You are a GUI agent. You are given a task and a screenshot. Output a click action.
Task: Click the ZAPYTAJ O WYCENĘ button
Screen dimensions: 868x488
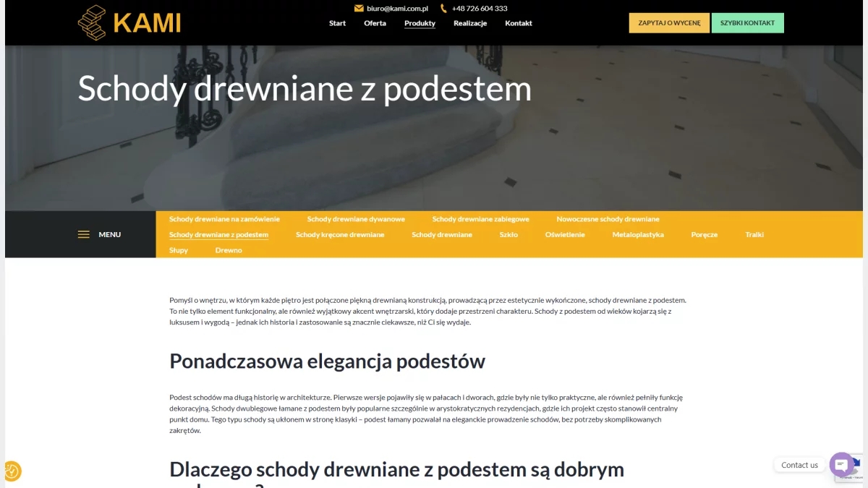669,23
